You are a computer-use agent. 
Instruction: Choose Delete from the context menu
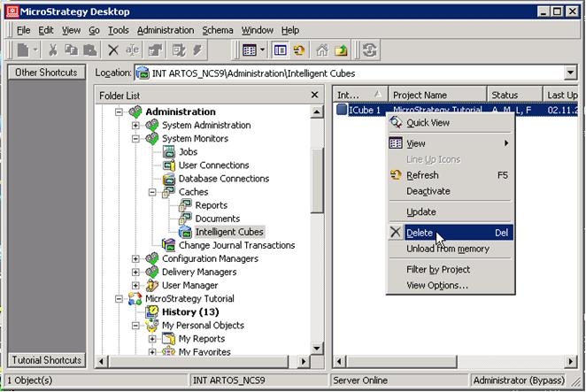(451, 233)
